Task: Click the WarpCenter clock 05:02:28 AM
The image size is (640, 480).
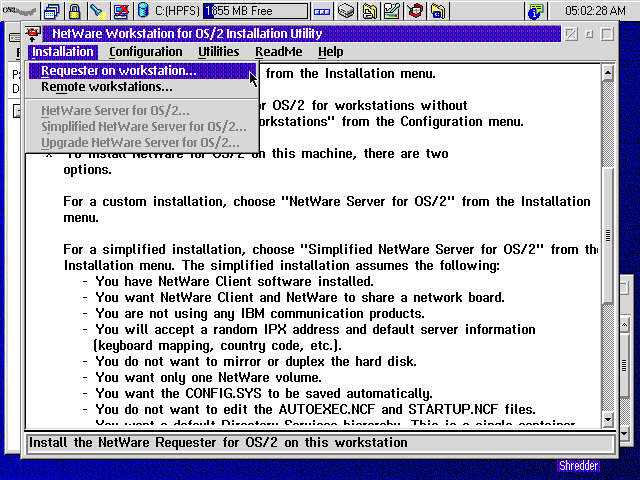Action: 595,11
